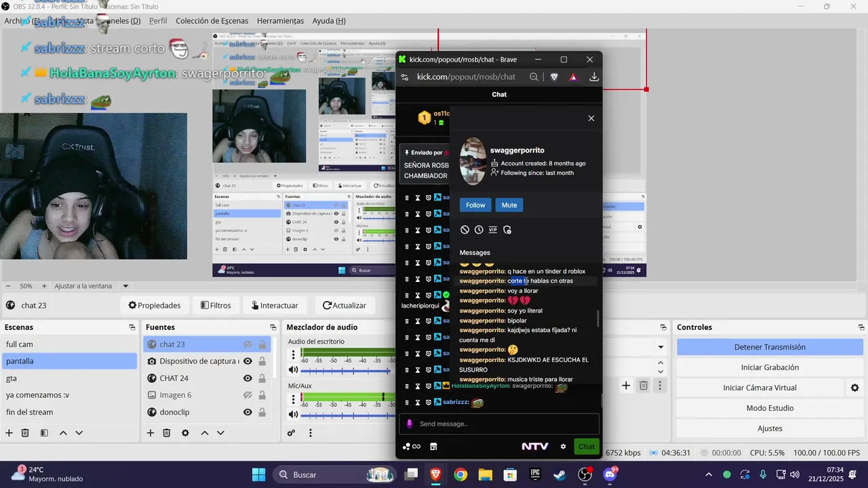
Task: Open the preview zoom 50% dropdown
Action: pos(27,286)
